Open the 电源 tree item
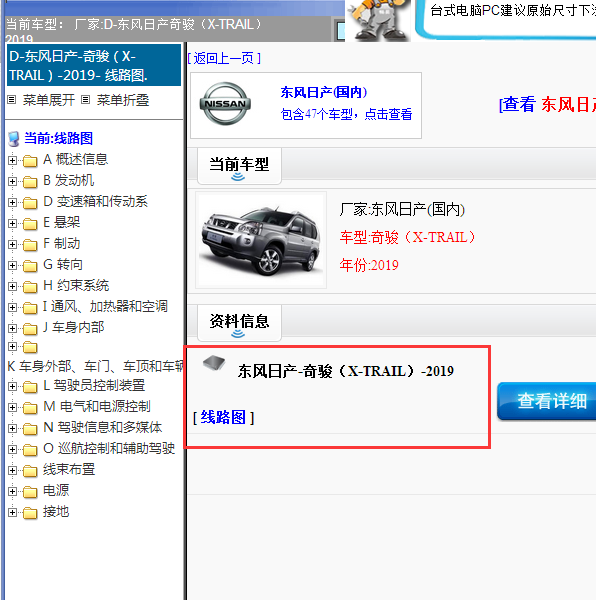Screen dimensions: 596x600 [x=56, y=491]
